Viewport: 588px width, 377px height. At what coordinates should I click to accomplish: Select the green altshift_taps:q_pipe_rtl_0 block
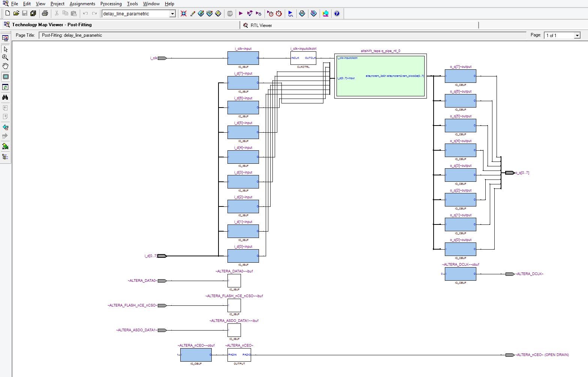pos(380,76)
